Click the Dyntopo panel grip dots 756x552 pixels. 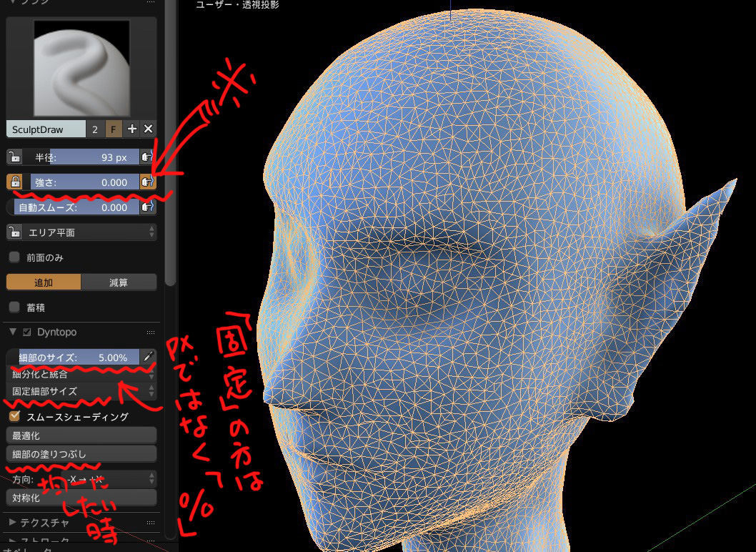click(151, 332)
